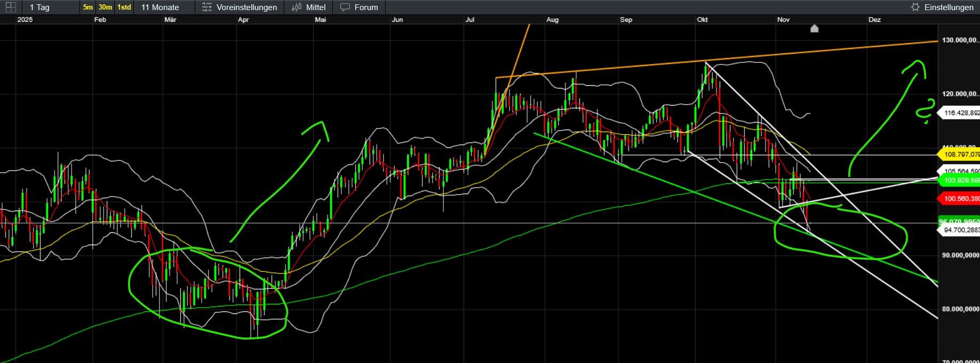Screen dimensions: 980x363
Task: Click the white 94.700 current price label
Action: click(x=960, y=230)
